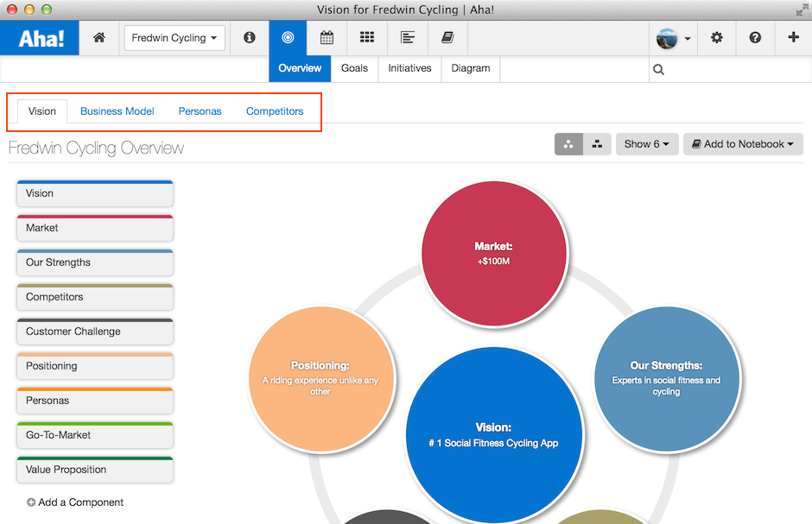Viewport: 812px width, 524px height.
Task: Open the settings gear icon
Action: [x=717, y=37]
